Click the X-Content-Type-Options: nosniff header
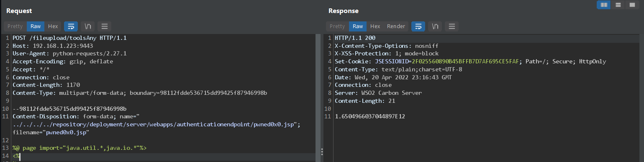The height and width of the screenshot is (162, 644). point(387,46)
